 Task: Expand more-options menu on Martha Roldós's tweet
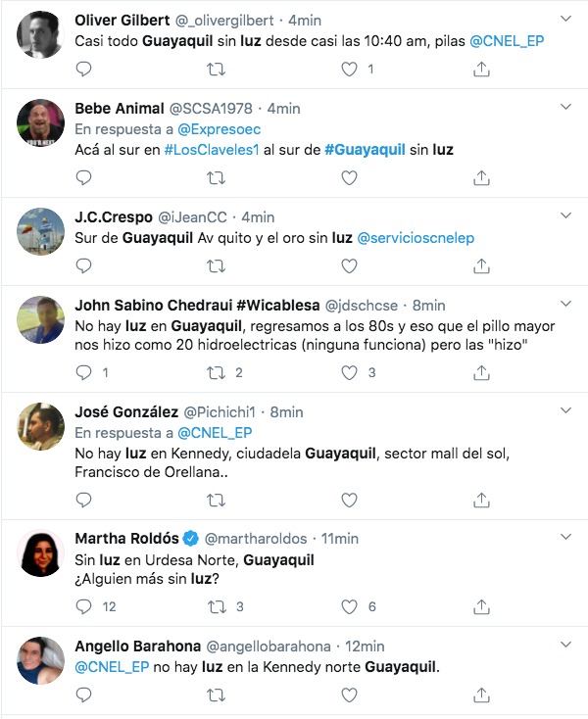tap(566, 537)
